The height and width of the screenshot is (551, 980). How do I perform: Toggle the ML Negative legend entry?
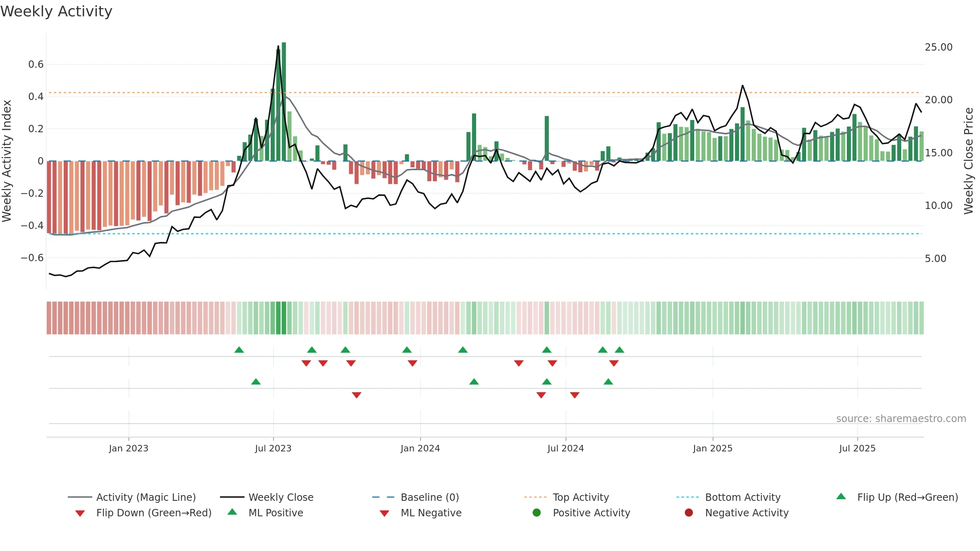click(x=421, y=513)
